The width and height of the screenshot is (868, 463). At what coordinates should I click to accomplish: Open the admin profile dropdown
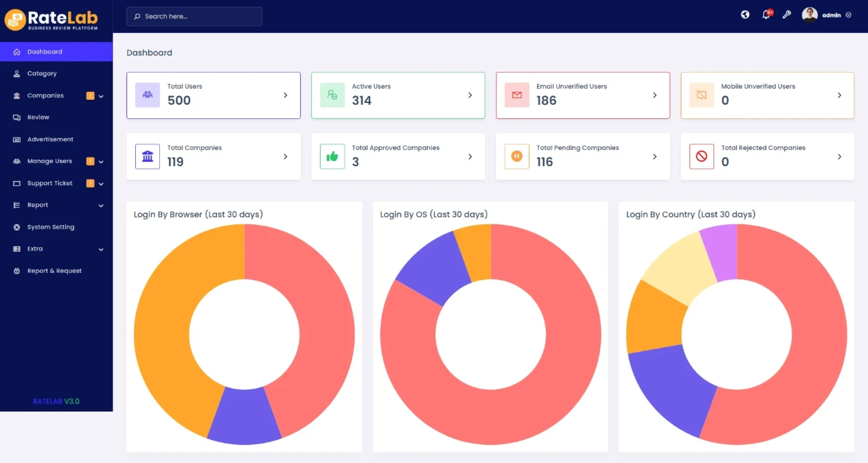827,15
